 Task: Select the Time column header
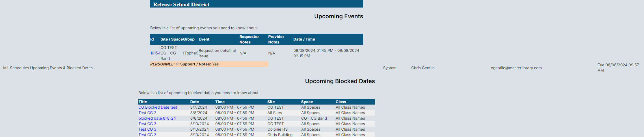[220, 102]
